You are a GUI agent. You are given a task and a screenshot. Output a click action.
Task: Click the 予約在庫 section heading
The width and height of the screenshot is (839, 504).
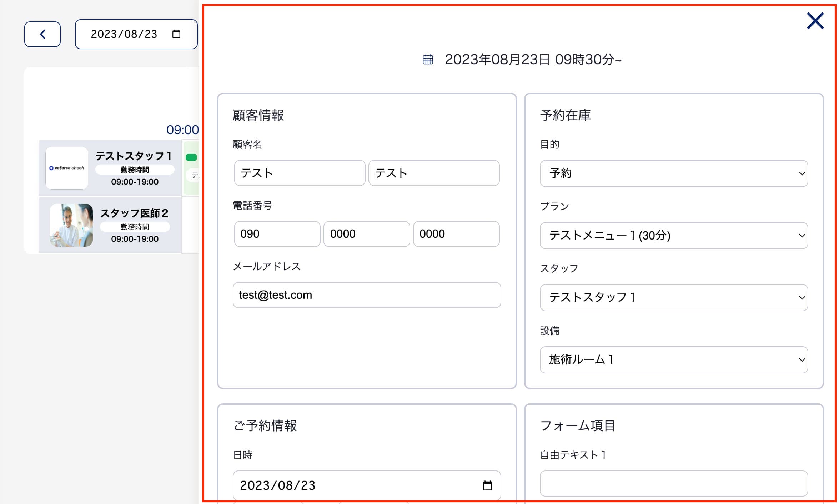click(x=565, y=115)
